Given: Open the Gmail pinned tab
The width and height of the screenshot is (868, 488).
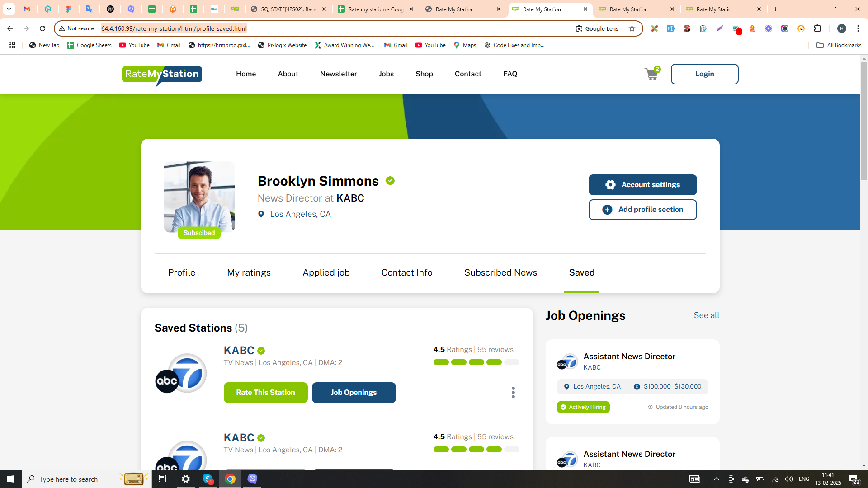Looking at the screenshot, I should (x=27, y=9).
